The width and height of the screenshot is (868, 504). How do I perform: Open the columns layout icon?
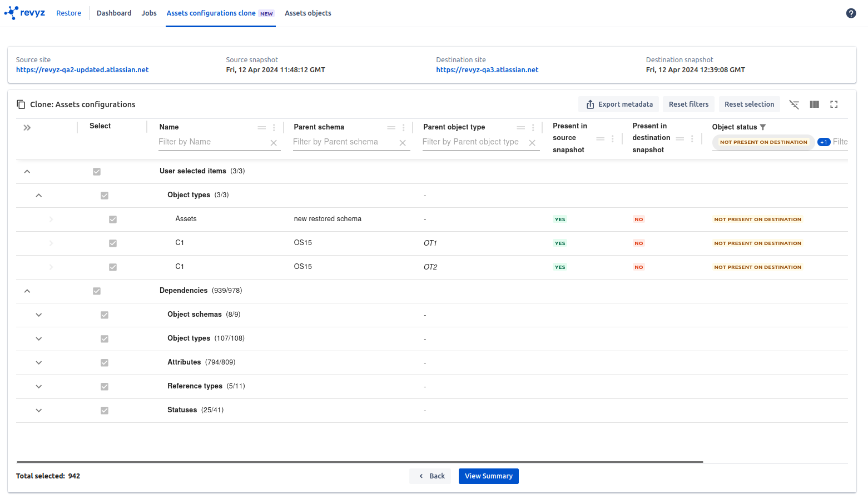(x=815, y=104)
